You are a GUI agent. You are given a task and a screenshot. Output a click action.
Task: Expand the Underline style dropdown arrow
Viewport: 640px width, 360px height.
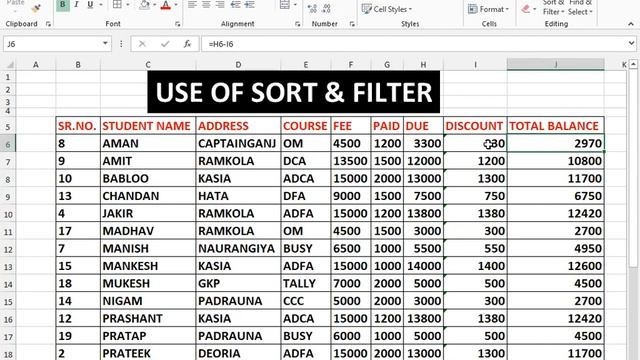101,5
